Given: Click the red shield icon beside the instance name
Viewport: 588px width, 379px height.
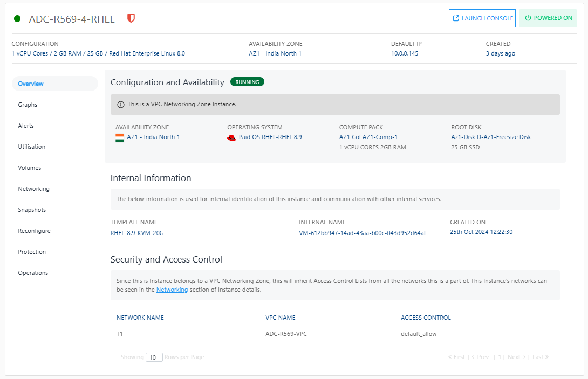Looking at the screenshot, I should tap(131, 18).
